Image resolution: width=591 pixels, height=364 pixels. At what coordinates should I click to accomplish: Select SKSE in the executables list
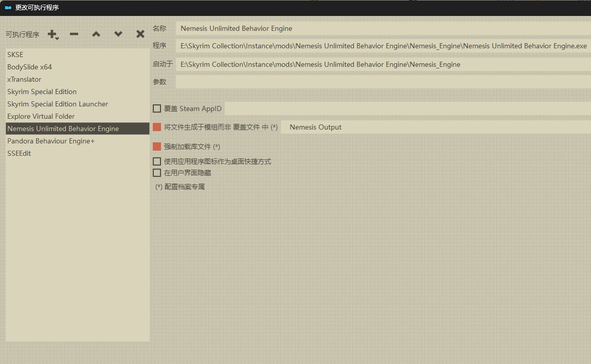click(x=77, y=54)
